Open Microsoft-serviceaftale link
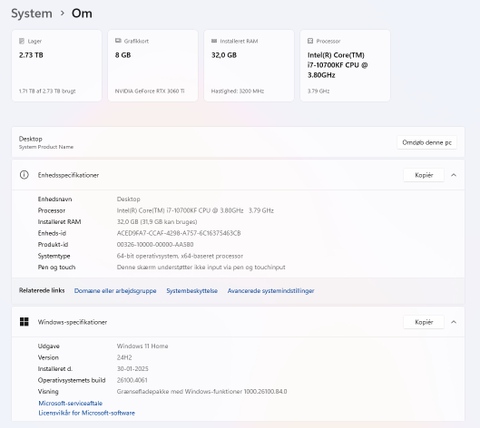This screenshot has width=480, height=428. point(70,403)
